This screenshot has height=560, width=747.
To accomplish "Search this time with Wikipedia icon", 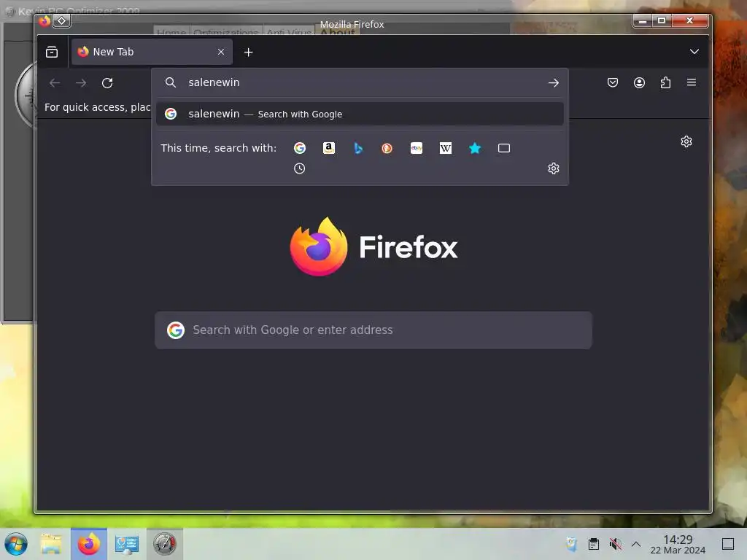I will (x=446, y=148).
